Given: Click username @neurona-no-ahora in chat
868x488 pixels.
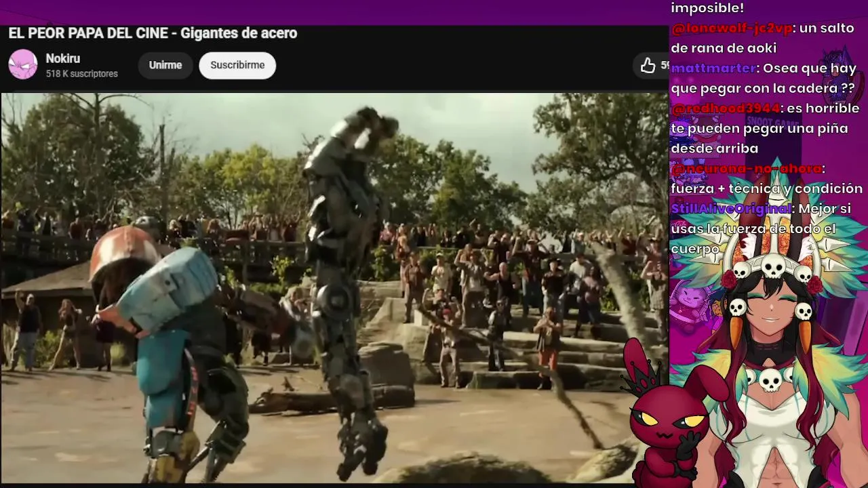Looking at the screenshot, I should tap(747, 169).
